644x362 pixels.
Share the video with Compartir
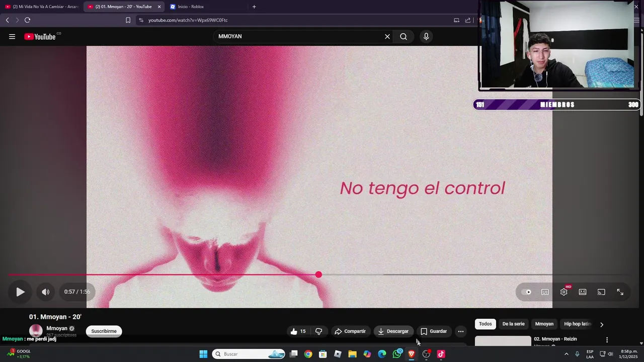point(350,331)
